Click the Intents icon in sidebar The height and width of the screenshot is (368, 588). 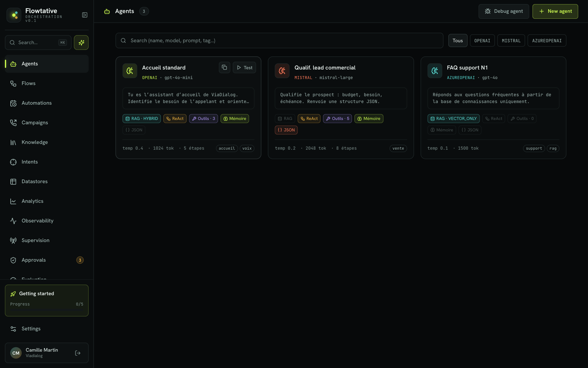point(13,162)
